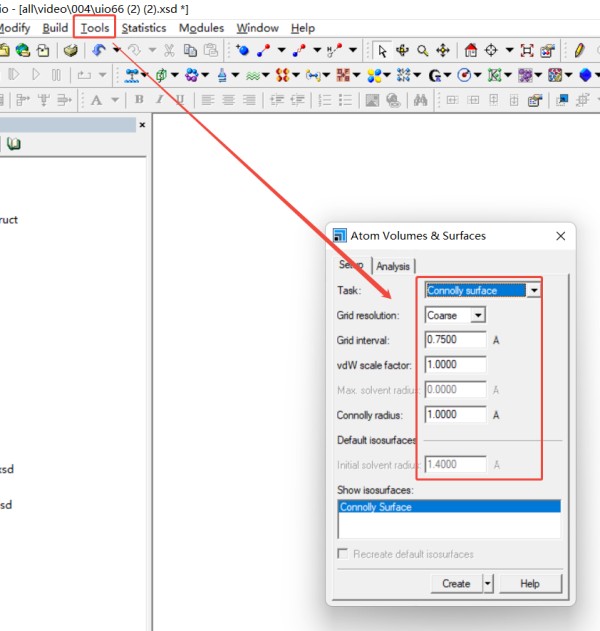This screenshot has height=631, width=600.
Task: Open the Undo history dropdown arrow
Action: 117,50
